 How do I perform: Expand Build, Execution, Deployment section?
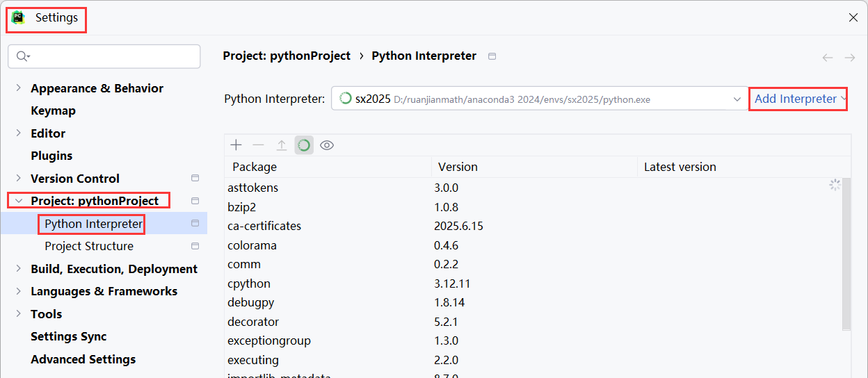click(x=18, y=269)
